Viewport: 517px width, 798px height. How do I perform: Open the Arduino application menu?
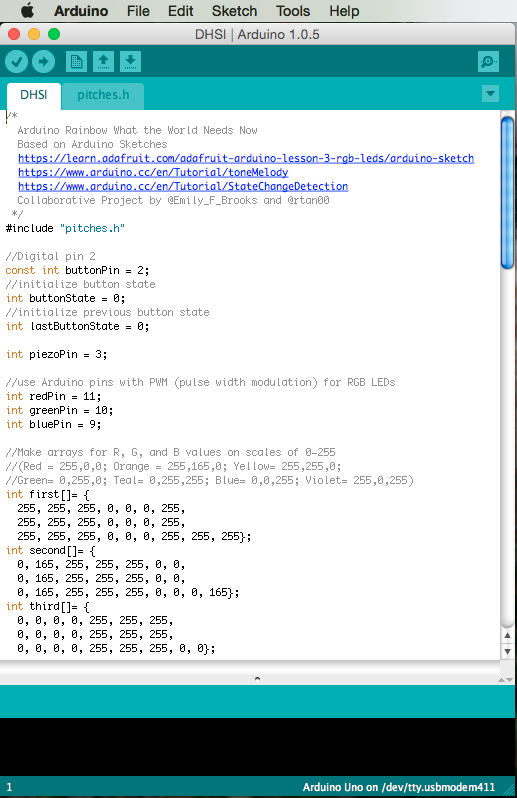(x=81, y=11)
